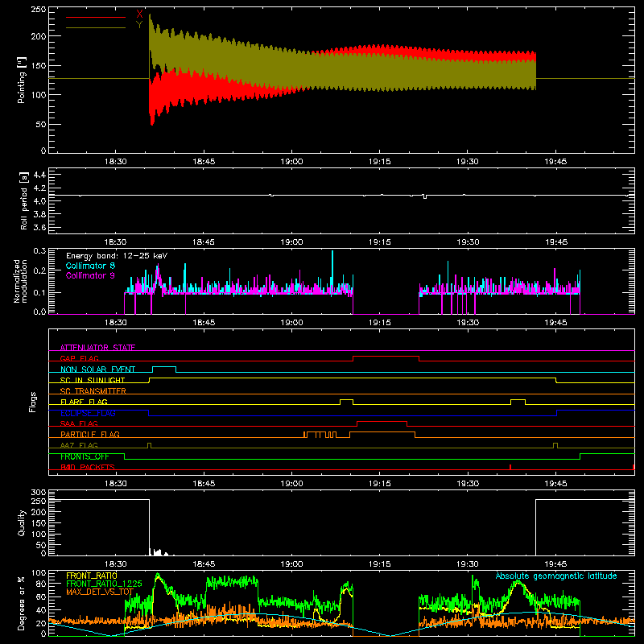Click the 18:45 label under the roll period plot

click(204, 242)
